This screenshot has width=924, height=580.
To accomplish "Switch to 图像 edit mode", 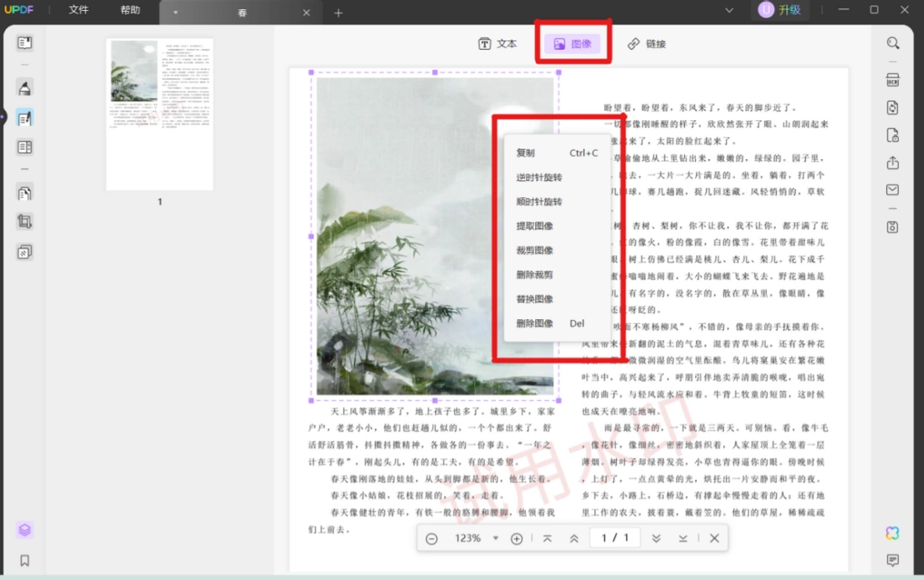I will [573, 44].
